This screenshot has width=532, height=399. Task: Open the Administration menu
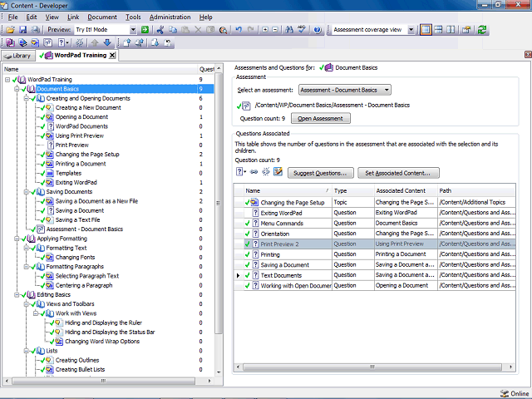click(170, 17)
